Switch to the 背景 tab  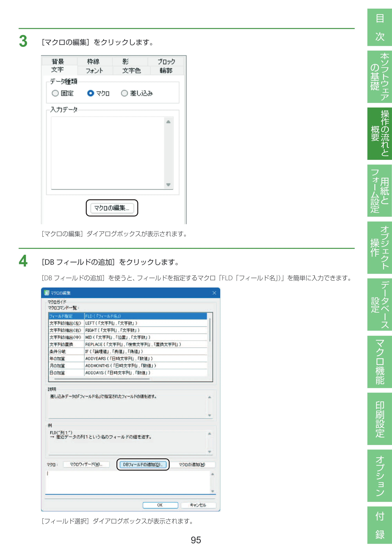[59, 61]
